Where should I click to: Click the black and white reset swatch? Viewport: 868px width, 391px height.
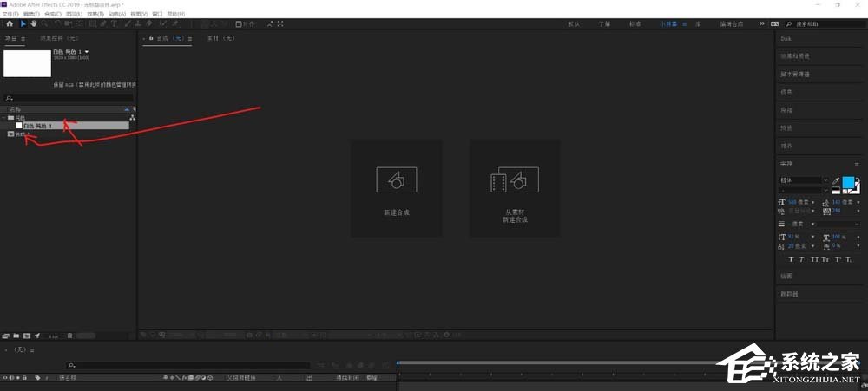(x=836, y=190)
